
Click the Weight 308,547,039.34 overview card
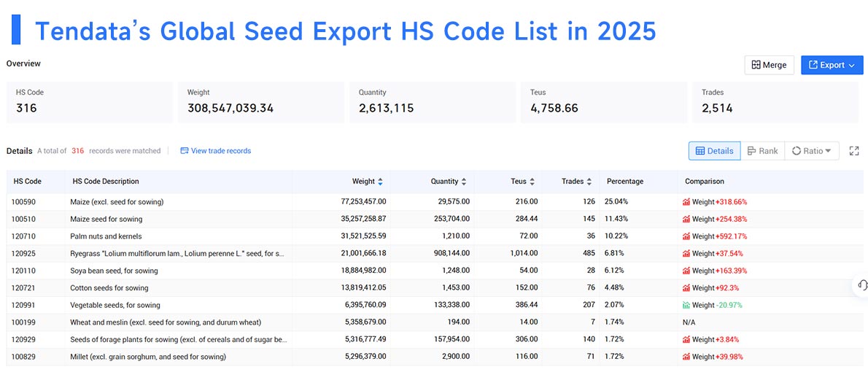260,102
